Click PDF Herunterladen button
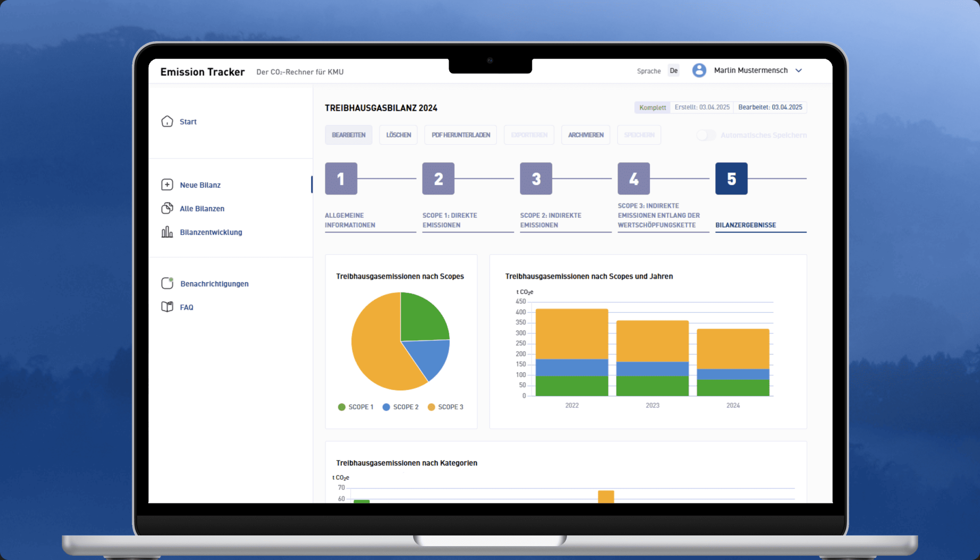This screenshot has width=980, height=560. [460, 135]
